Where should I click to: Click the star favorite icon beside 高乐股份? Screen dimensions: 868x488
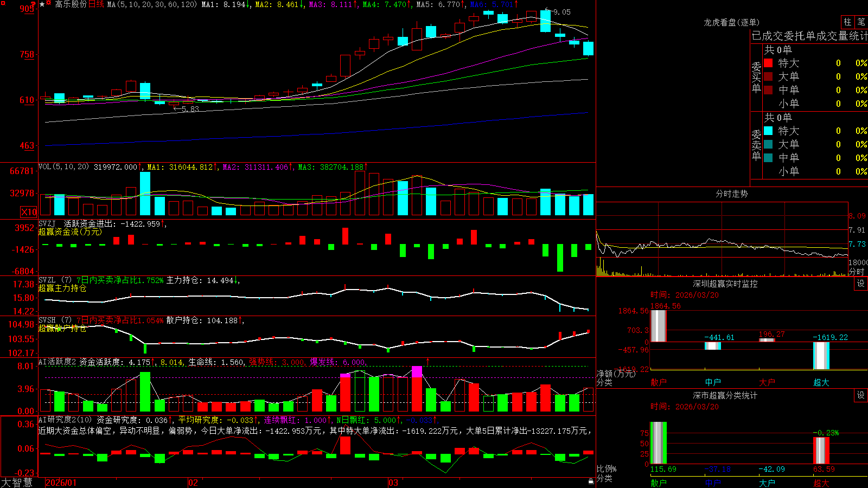[x=42, y=4]
